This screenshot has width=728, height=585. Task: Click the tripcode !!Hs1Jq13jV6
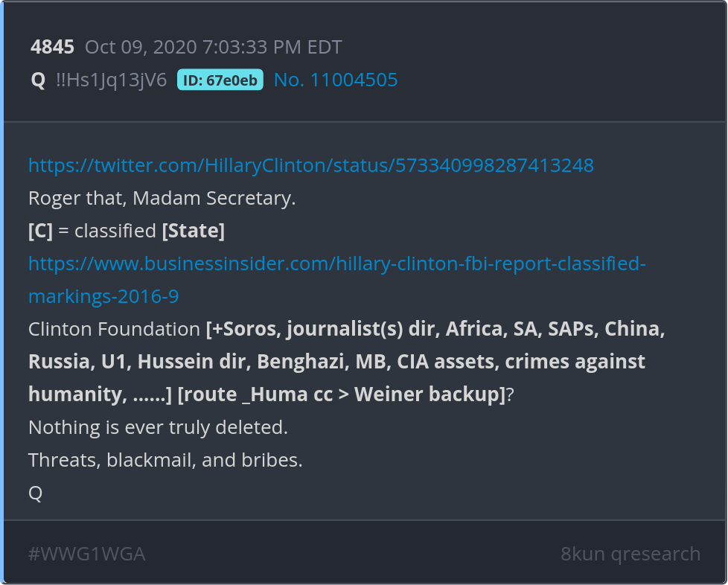pyautogui.click(x=112, y=80)
